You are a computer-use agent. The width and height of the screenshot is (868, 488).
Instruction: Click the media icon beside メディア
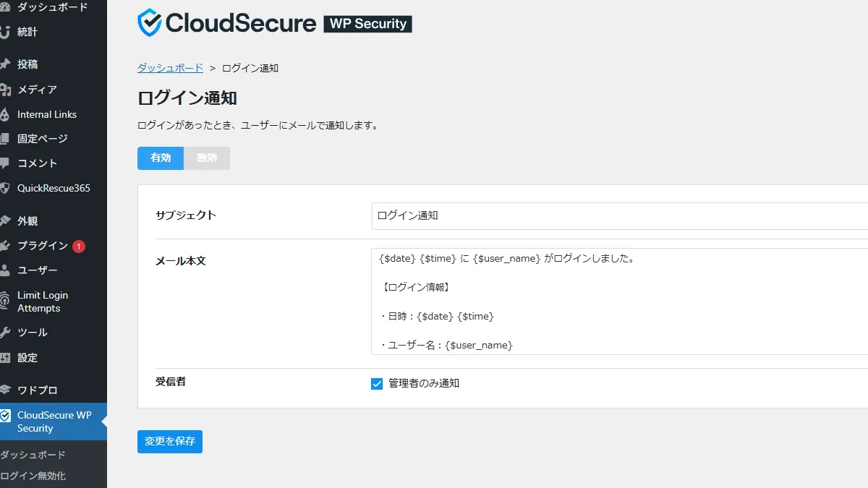(4, 90)
